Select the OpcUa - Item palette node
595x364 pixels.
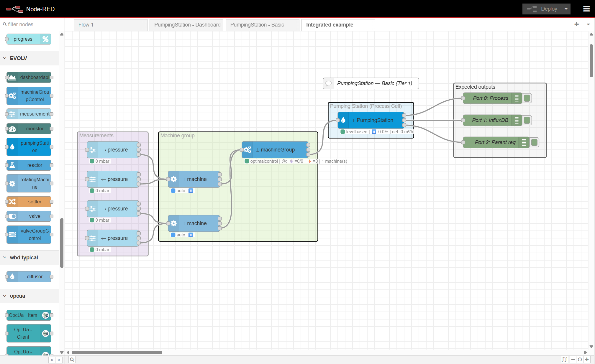point(29,315)
